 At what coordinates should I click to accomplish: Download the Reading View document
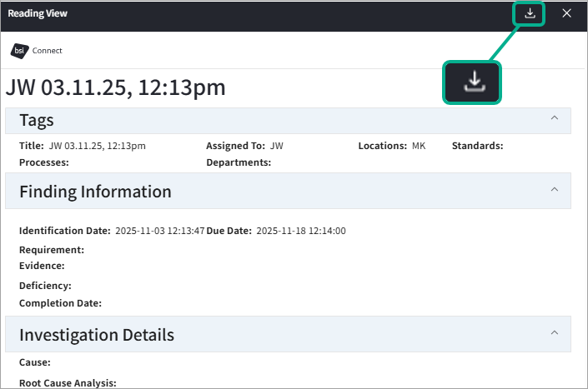click(x=530, y=14)
